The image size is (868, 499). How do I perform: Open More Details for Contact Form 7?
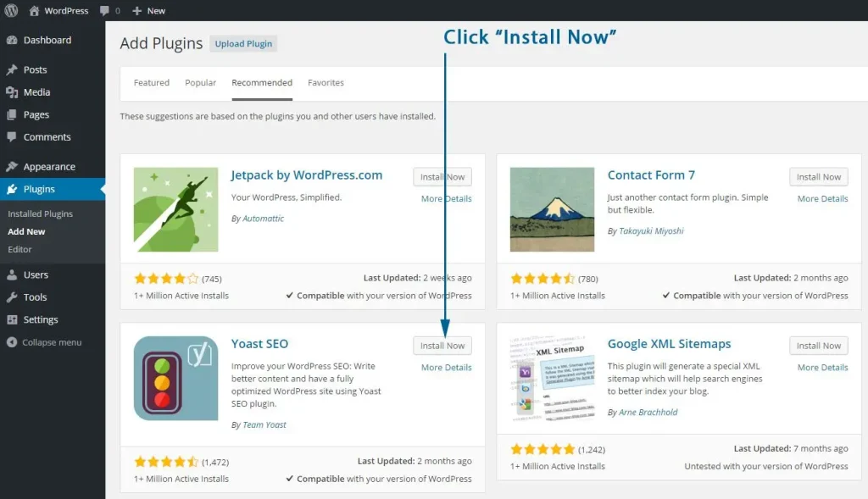coord(822,198)
